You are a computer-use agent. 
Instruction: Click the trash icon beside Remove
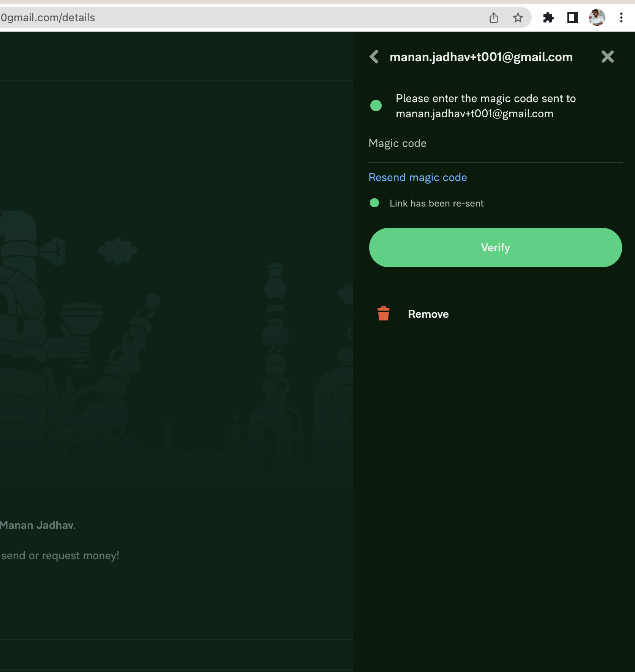pos(384,314)
